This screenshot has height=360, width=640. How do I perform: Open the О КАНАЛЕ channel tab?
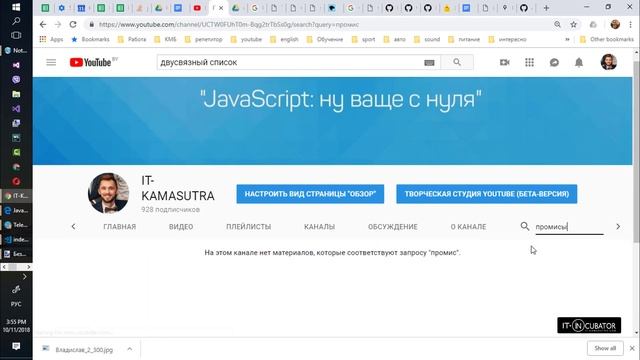(468, 227)
